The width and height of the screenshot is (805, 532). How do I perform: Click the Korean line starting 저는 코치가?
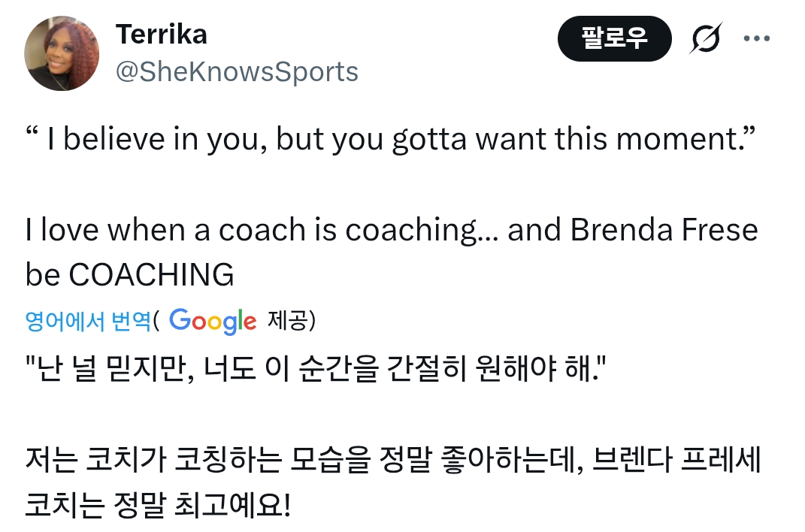90,460
